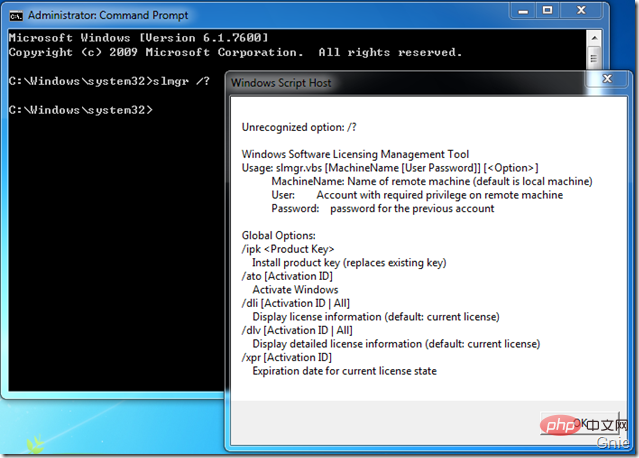The height and width of the screenshot is (458, 639).
Task: Click the 'Microsoft Windows [Version 6.1.7600]' line
Action: pyautogui.click(x=139, y=37)
